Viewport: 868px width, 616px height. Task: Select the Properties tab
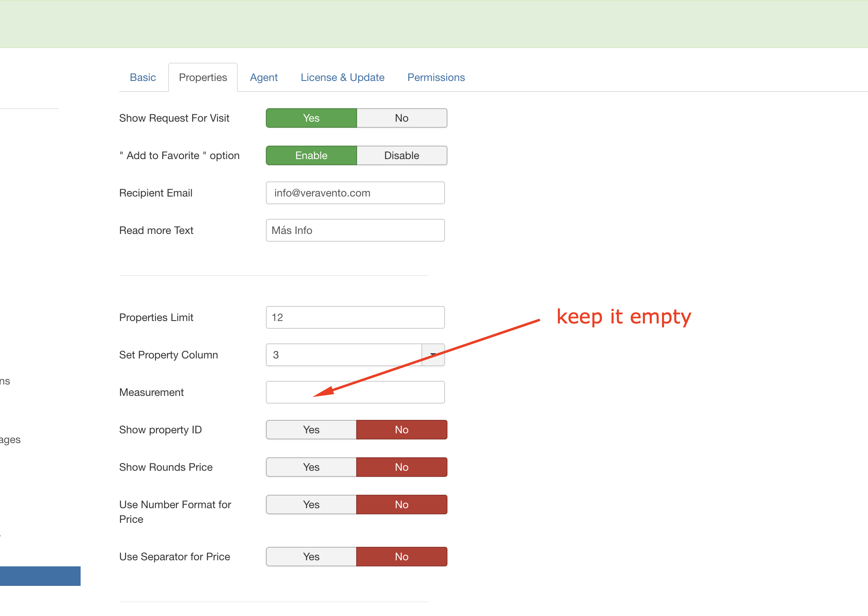coord(203,77)
